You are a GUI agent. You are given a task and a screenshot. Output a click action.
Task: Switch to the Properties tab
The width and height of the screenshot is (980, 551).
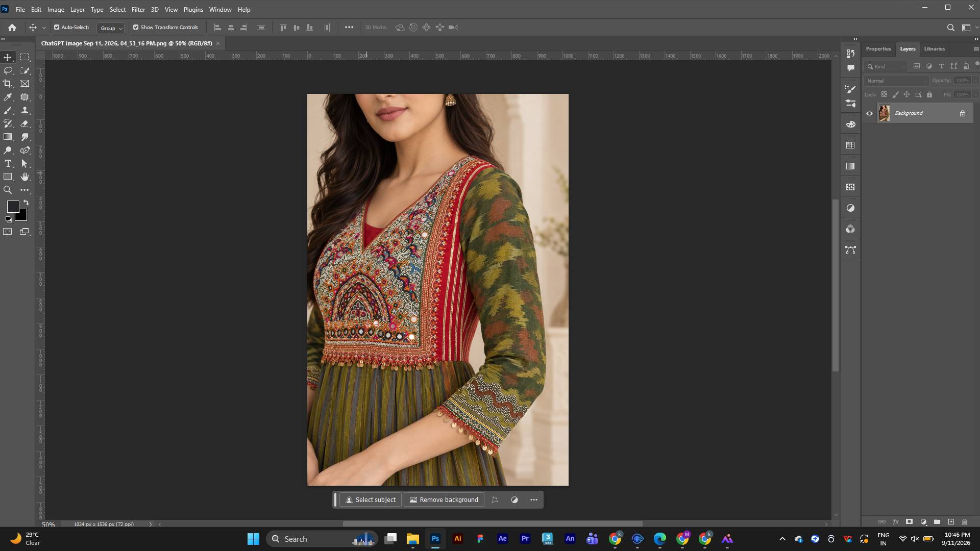click(x=878, y=49)
